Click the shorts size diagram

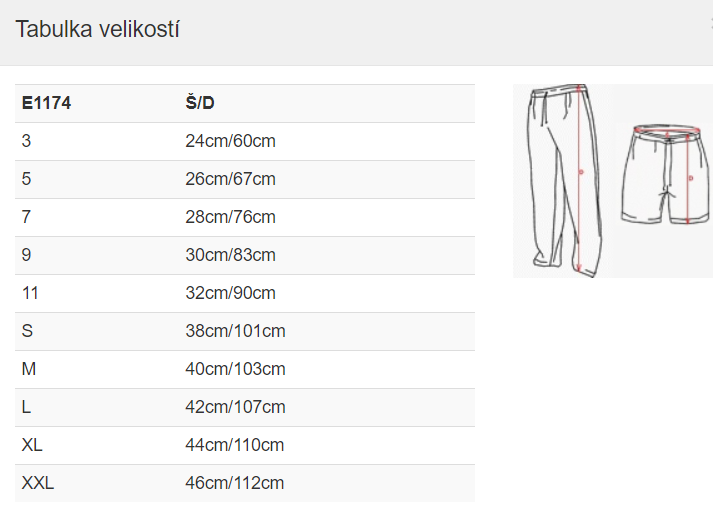click(665, 175)
